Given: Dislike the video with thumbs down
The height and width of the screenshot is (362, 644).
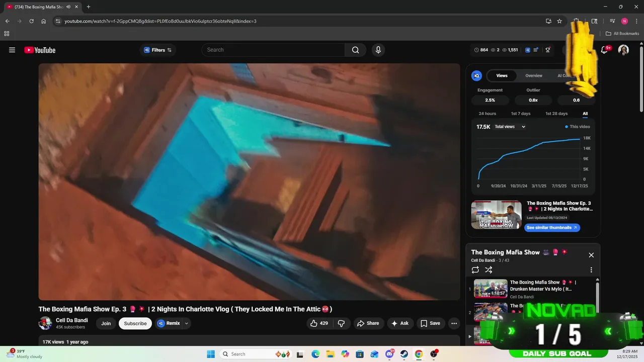Looking at the screenshot, I should pyautogui.click(x=341, y=323).
